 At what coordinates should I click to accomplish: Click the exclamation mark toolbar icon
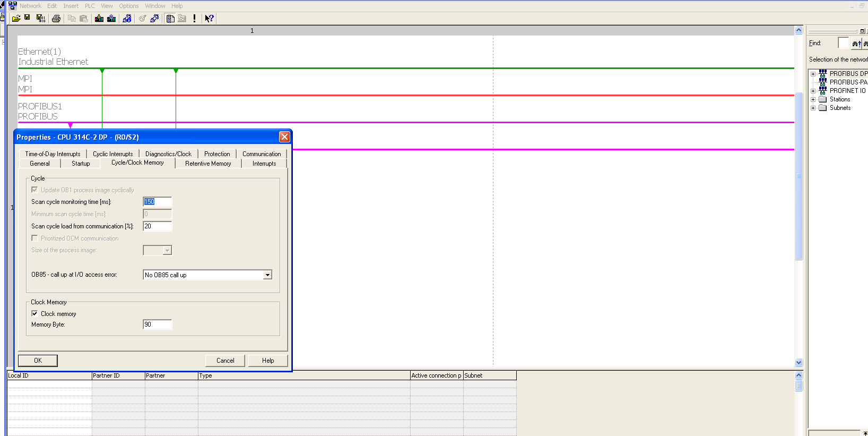point(194,18)
